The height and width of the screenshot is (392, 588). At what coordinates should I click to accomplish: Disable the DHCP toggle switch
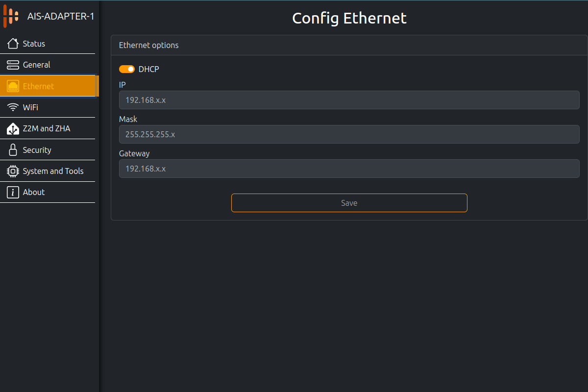coord(127,69)
